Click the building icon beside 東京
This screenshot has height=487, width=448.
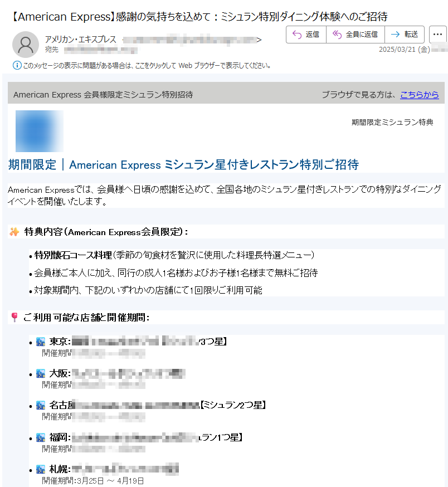41,342
